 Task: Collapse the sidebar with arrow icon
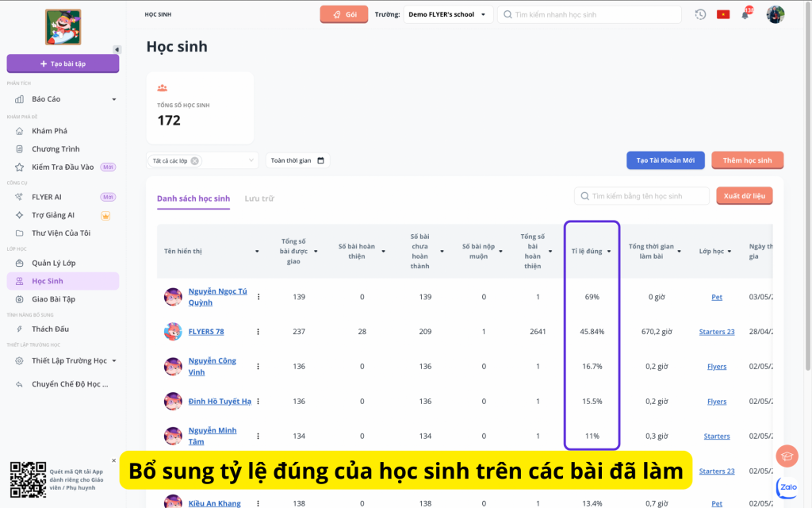coord(117,49)
